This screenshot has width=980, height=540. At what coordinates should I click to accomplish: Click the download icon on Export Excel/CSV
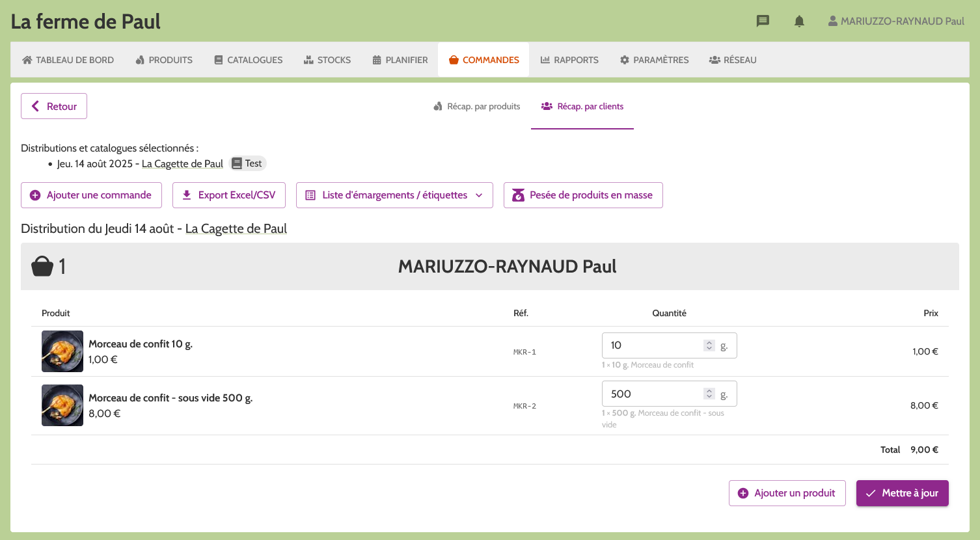[188, 195]
